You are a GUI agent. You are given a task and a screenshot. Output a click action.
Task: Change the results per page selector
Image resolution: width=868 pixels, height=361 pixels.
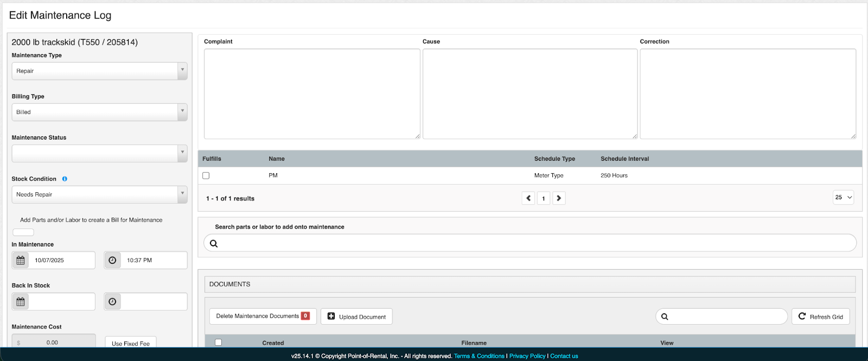point(843,198)
